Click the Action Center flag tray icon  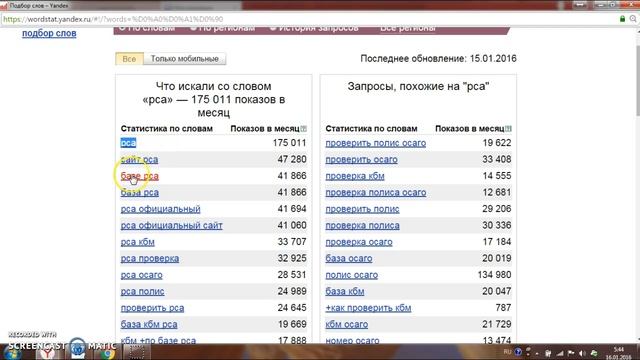571,353
